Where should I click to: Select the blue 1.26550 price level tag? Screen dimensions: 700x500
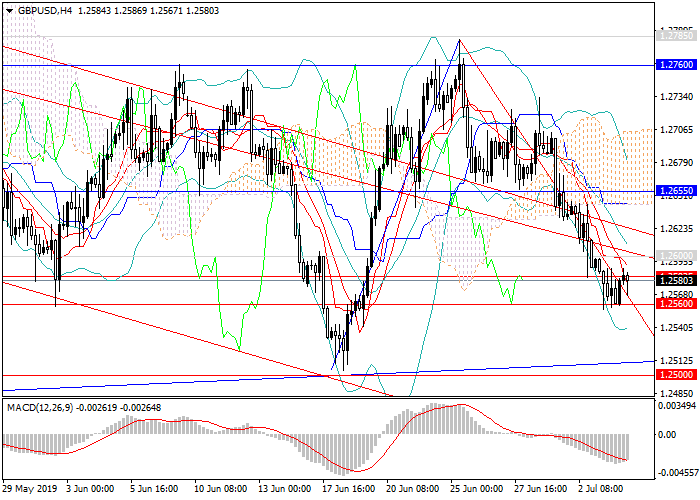coord(675,189)
